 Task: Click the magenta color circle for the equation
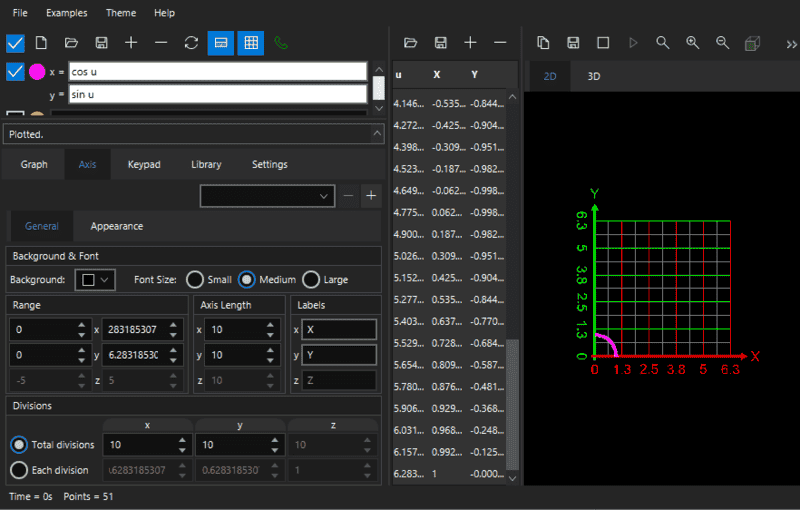37,72
